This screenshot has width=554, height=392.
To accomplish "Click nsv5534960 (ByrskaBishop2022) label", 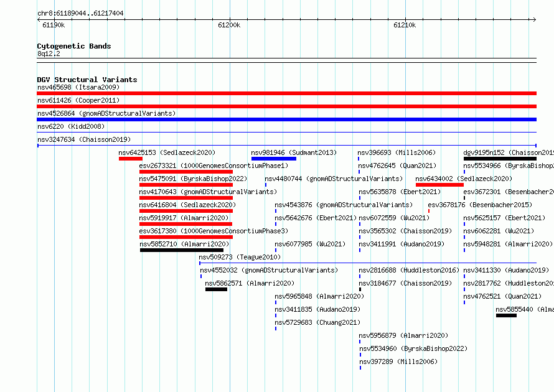I will [413, 348].
